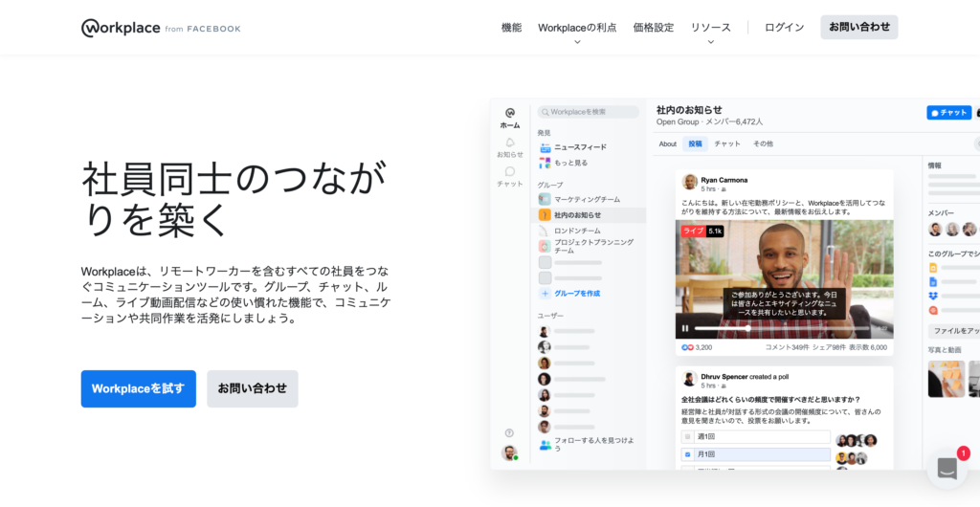The height and width of the screenshot is (507, 980).
Task: Click the video progress bar handle
Action: point(747,328)
